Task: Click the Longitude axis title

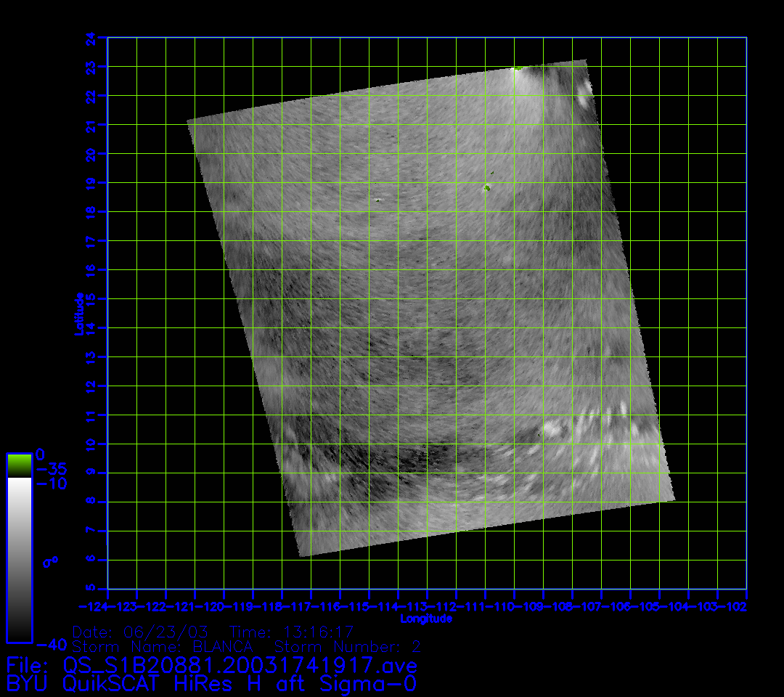Action: [x=426, y=619]
